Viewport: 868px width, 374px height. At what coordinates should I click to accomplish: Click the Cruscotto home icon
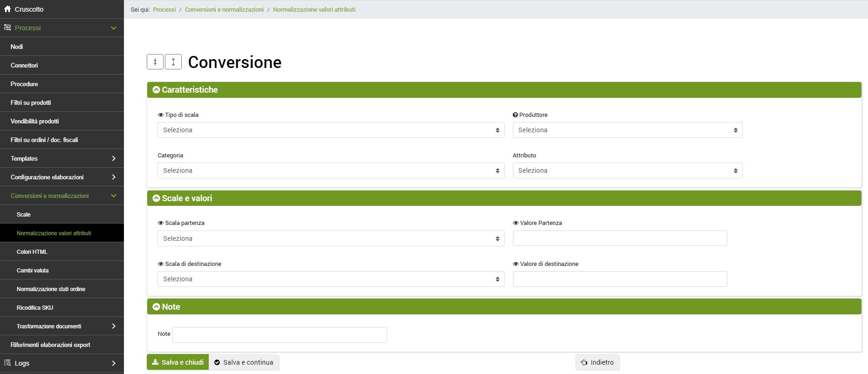[x=7, y=9]
